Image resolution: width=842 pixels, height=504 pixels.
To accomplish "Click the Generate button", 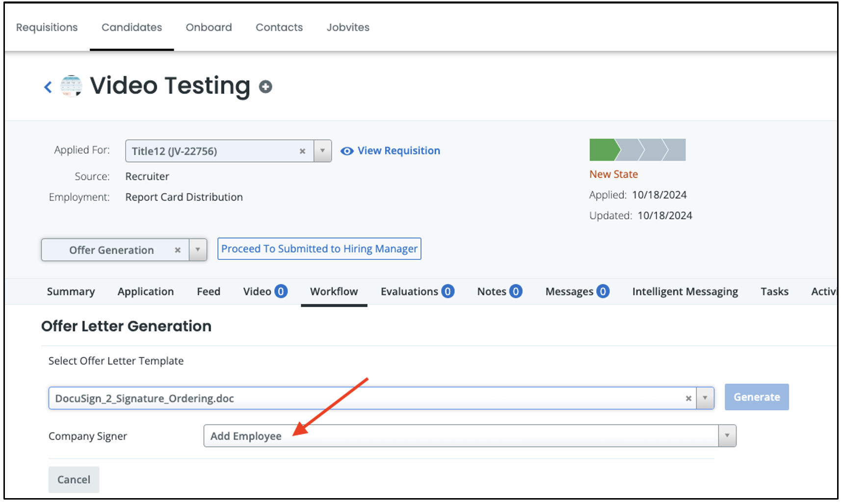I will [x=756, y=397].
